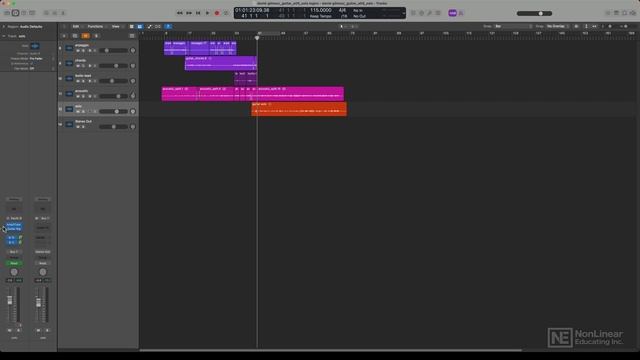Go to beginning of project

tap(198, 13)
